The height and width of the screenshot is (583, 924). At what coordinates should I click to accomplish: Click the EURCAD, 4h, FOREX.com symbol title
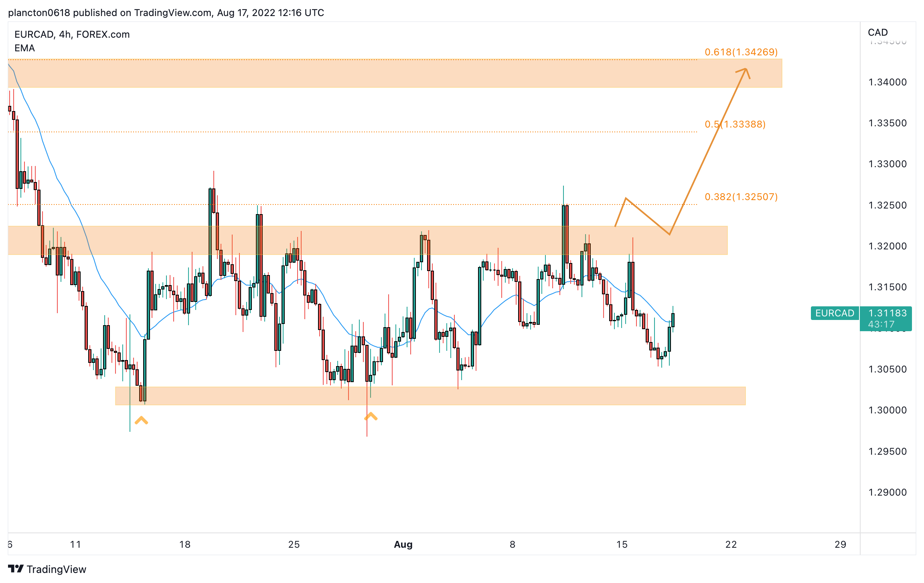72,34
